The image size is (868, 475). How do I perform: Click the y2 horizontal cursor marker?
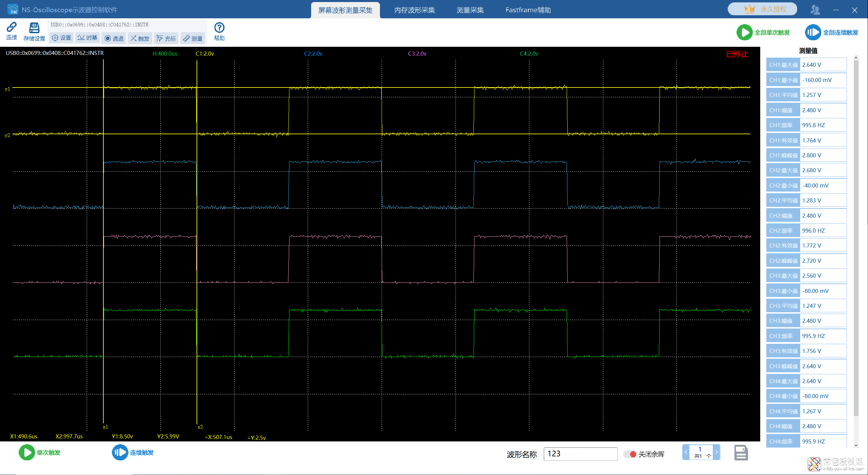7,135
